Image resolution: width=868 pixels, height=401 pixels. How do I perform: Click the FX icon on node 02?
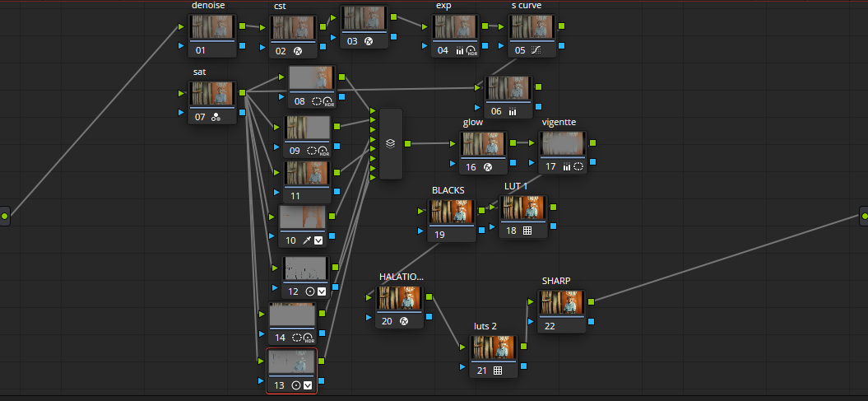(297, 51)
